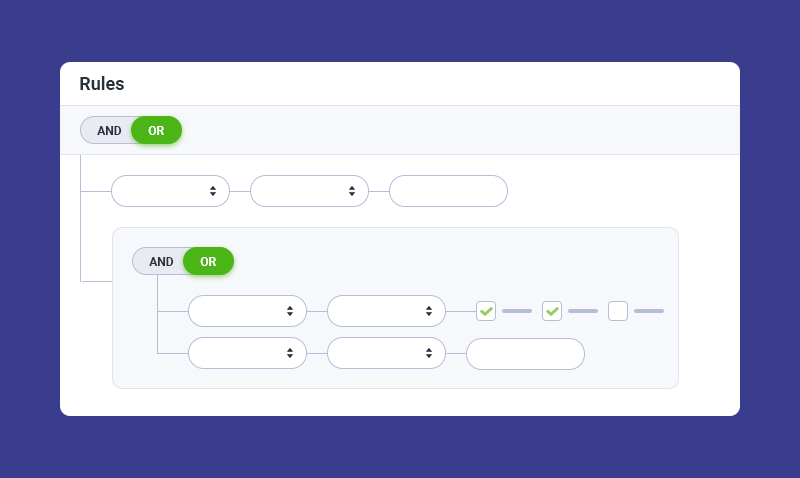Switch the nested group toggle to AND
800x478 pixels.
point(161,261)
